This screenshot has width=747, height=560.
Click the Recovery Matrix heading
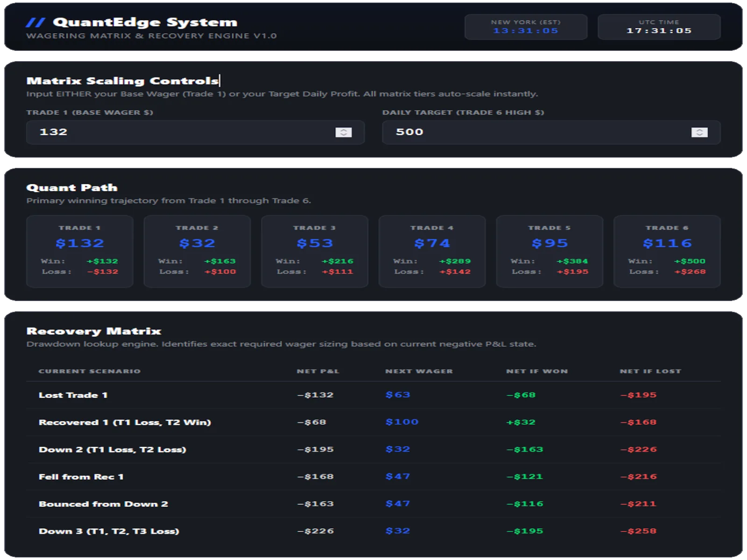(94, 331)
